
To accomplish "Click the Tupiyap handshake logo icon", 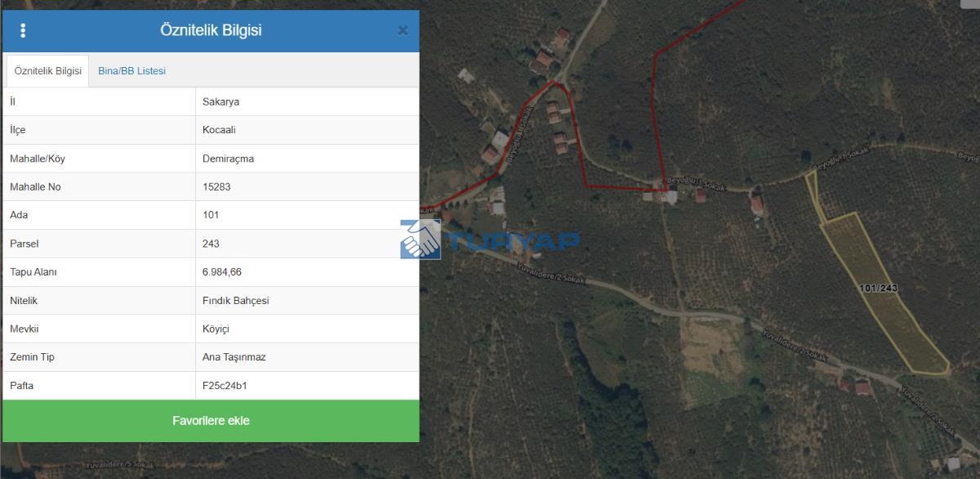I will click(421, 239).
